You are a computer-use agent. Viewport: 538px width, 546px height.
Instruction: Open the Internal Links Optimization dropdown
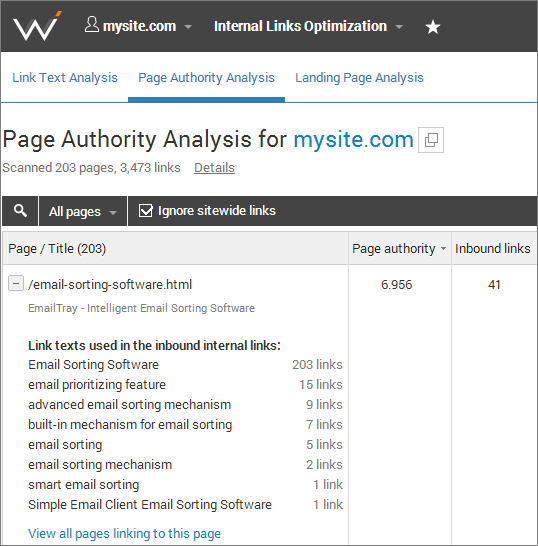tap(308, 26)
